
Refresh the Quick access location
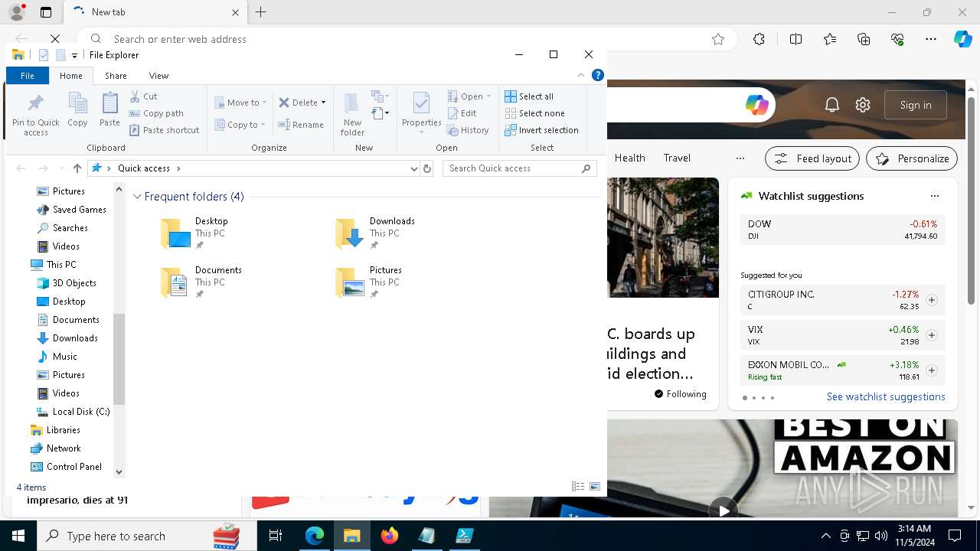[427, 168]
